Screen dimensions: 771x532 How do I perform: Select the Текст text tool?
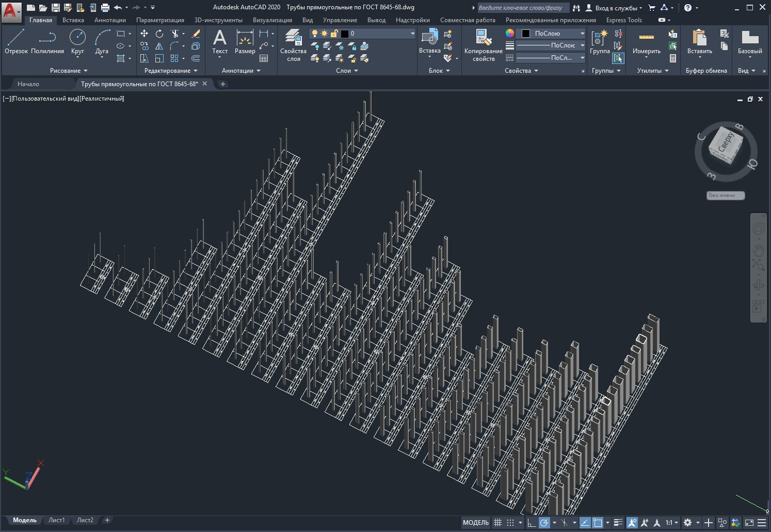tap(220, 42)
